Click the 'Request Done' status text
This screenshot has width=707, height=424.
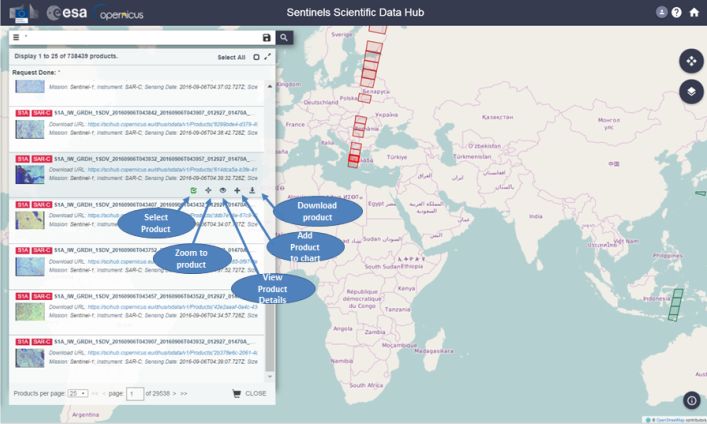(x=34, y=72)
